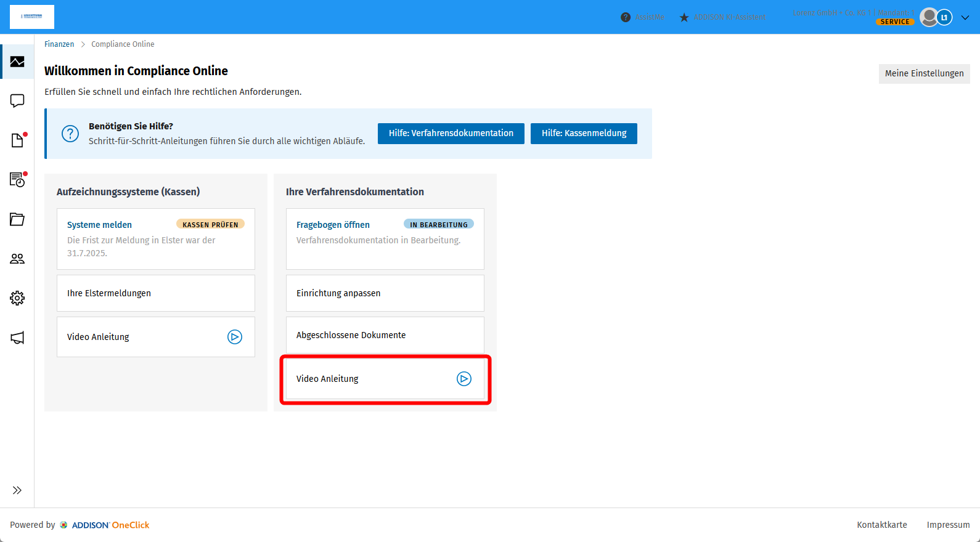Open the people group icon in sidebar
The image size is (980, 542).
[17, 259]
